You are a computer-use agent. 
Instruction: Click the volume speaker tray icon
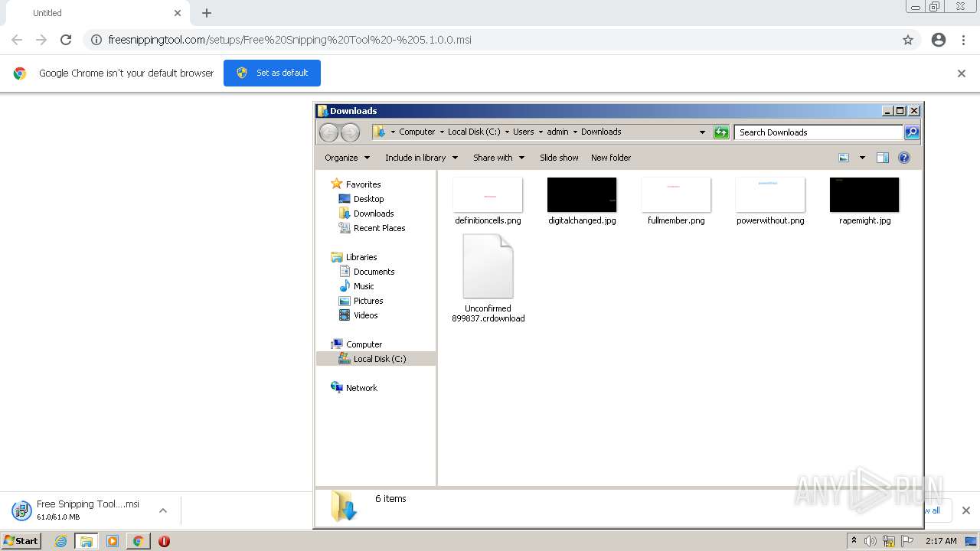(871, 541)
